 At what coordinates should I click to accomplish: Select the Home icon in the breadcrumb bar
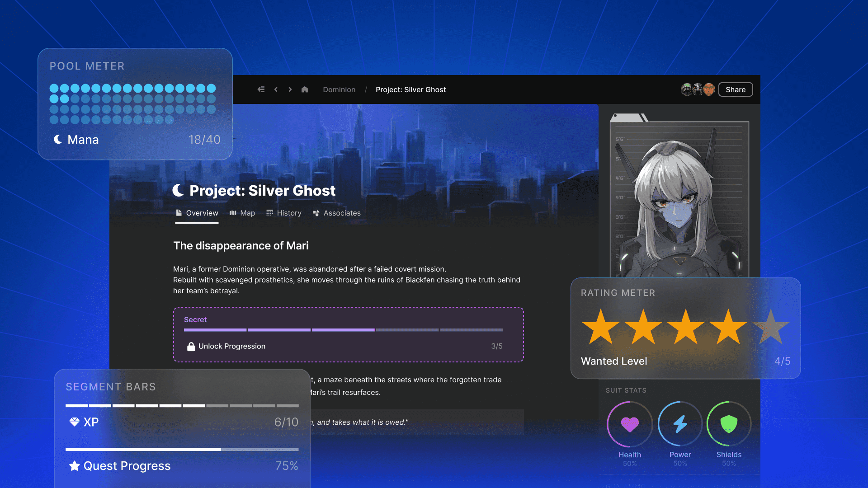(304, 89)
